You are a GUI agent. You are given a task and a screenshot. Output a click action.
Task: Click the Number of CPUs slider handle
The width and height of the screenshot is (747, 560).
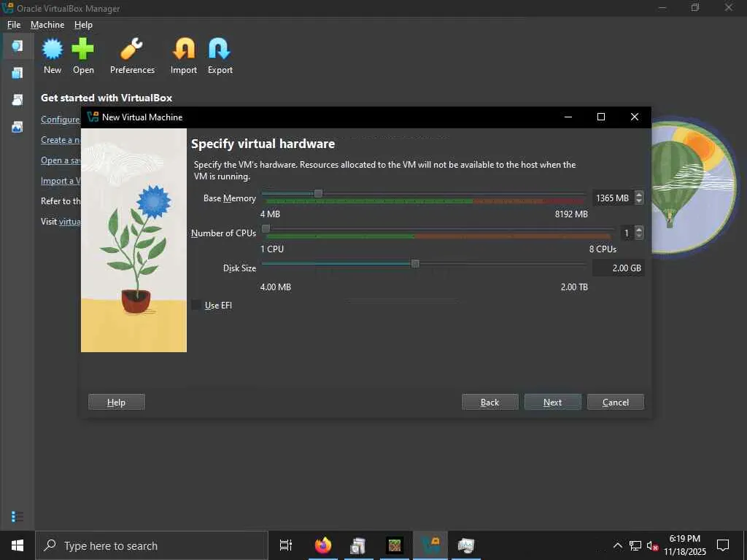coord(266,228)
